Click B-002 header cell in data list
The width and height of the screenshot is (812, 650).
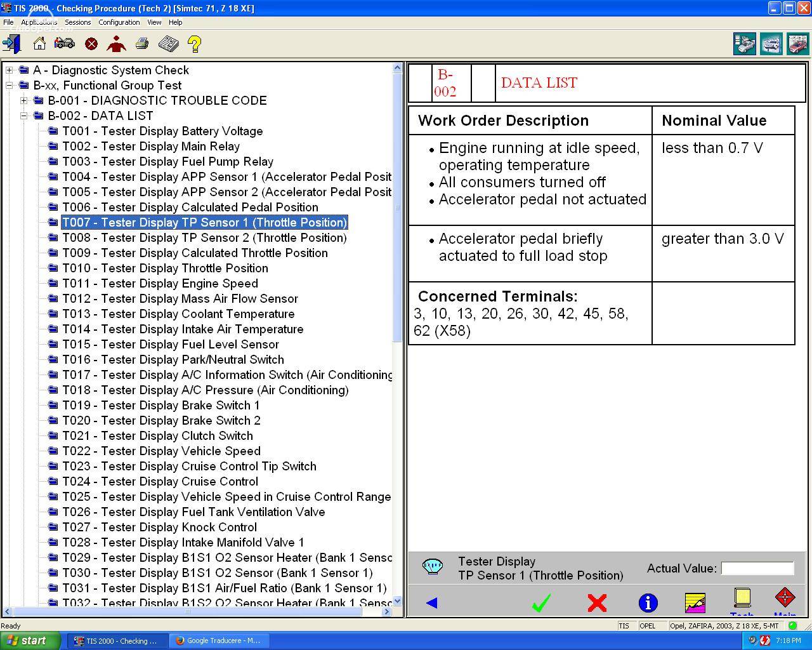click(x=451, y=83)
